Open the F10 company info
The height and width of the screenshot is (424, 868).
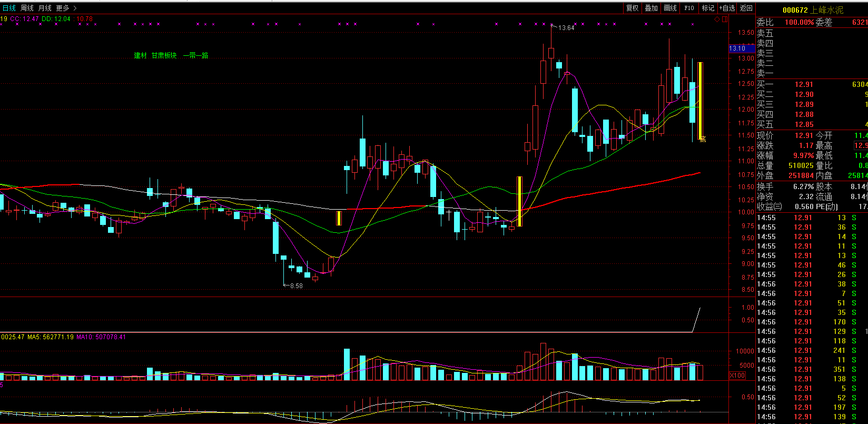coord(689,8)
